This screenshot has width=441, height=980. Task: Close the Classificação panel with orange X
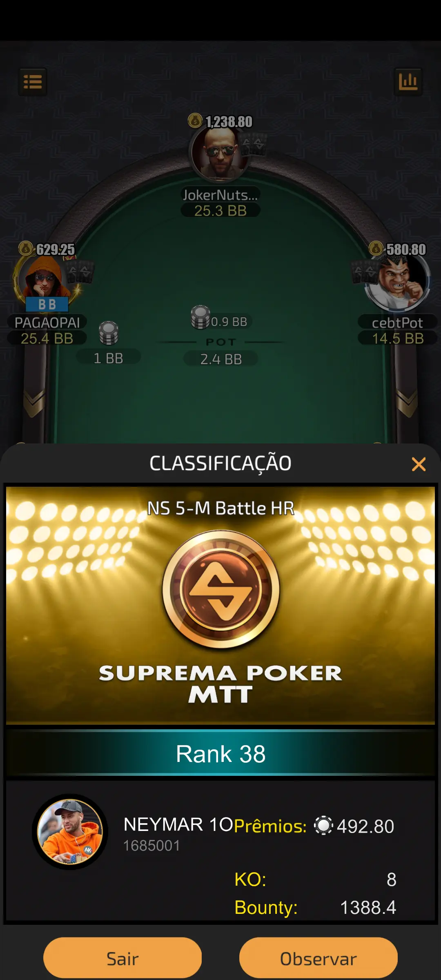click(x=419, y=464)
